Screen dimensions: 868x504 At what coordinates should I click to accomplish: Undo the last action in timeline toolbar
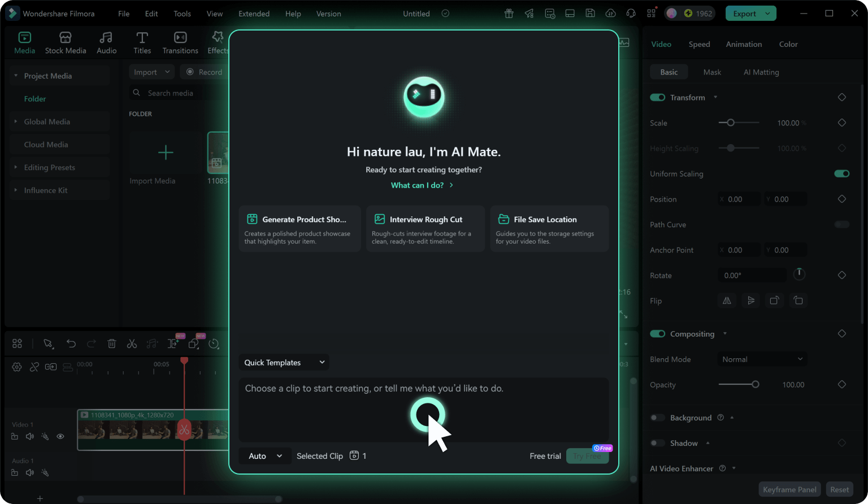(71, 344)
